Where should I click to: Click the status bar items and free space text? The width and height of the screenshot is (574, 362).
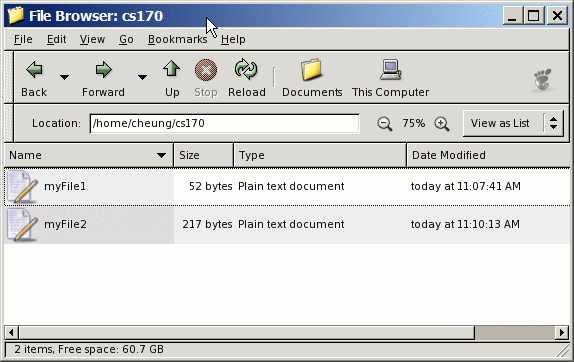point(89,349)
